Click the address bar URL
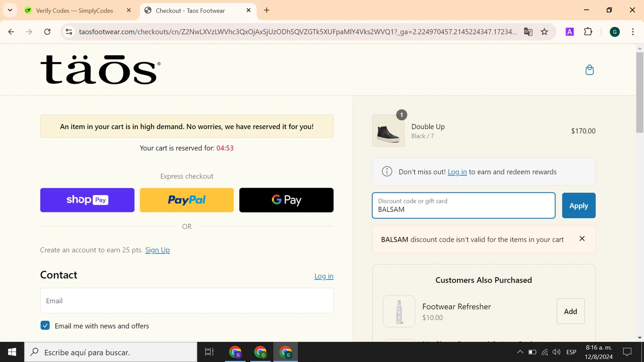 298,32
